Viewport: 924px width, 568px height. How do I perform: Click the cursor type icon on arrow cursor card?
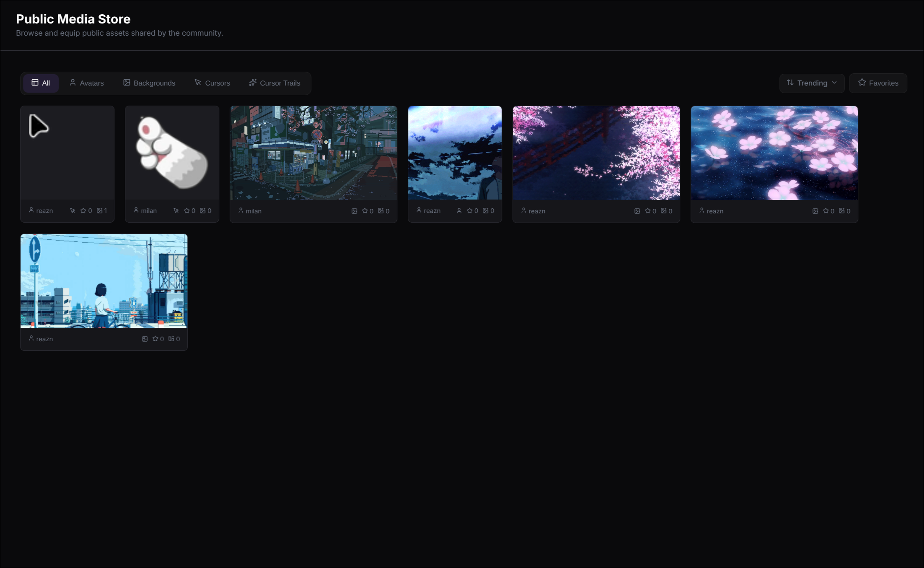[72, 210]
